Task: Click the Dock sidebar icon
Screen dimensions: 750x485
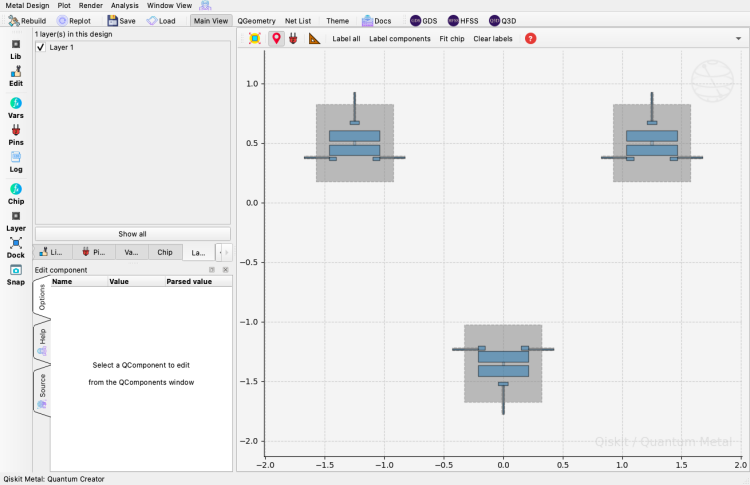Action: 16,248
